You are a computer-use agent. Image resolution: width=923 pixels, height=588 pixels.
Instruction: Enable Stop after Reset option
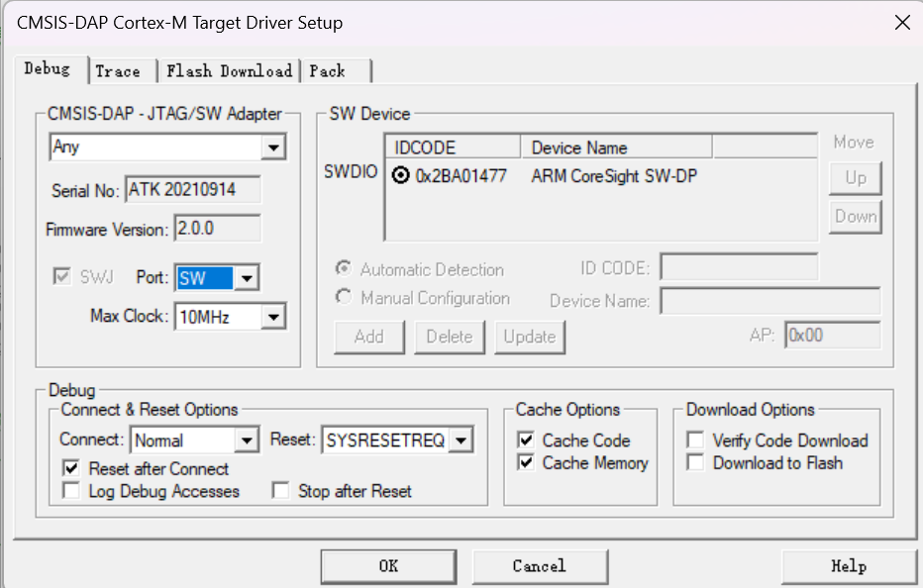click(x=281, y=491)
